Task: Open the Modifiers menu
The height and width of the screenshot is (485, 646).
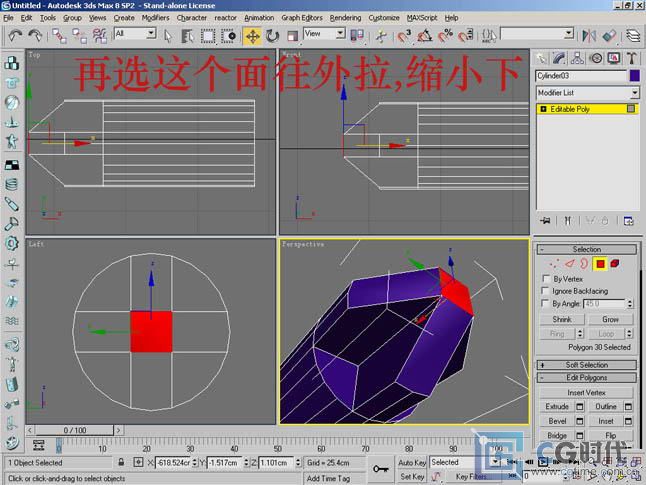Action: tap(155, 18)
